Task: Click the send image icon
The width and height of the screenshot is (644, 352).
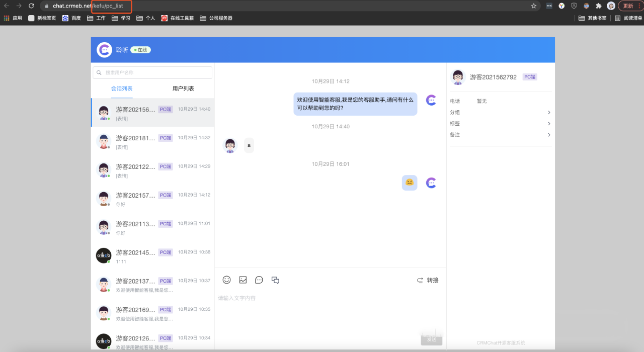Action: (x=243, y=280)
